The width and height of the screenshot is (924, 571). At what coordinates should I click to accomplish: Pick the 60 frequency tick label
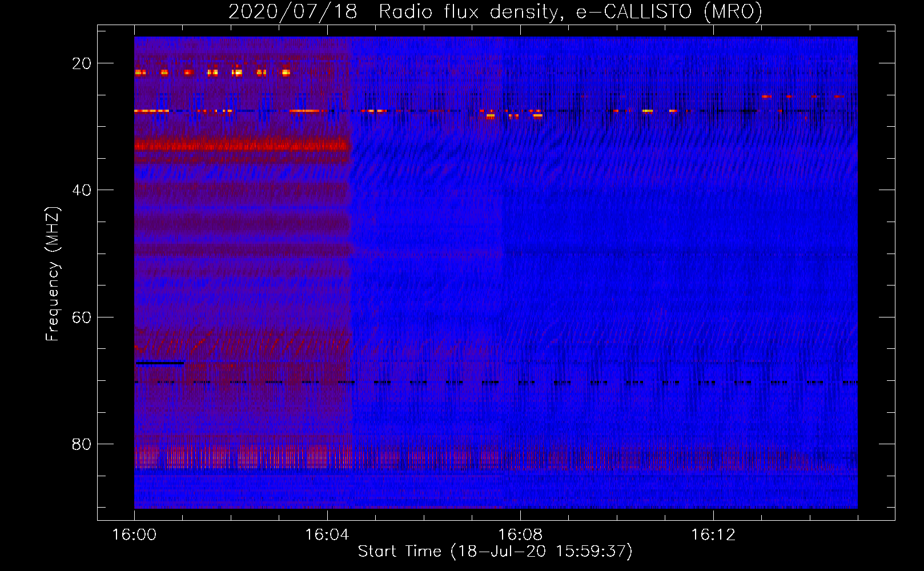point(82,317)
